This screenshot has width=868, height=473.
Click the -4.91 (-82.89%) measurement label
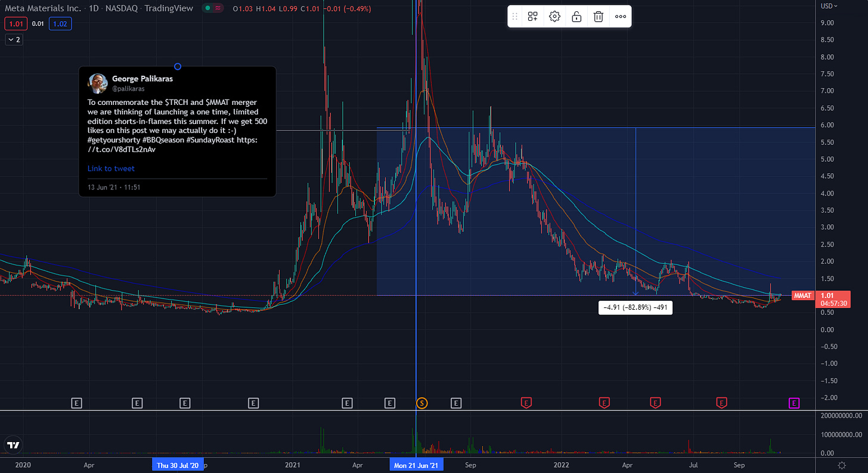click(x=634, y=307)
